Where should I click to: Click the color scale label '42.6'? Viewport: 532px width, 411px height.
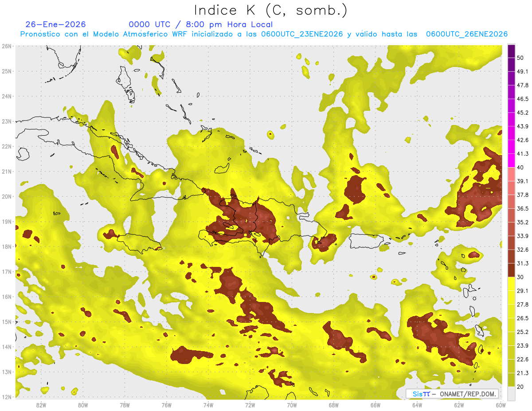(x=522, y=140)
